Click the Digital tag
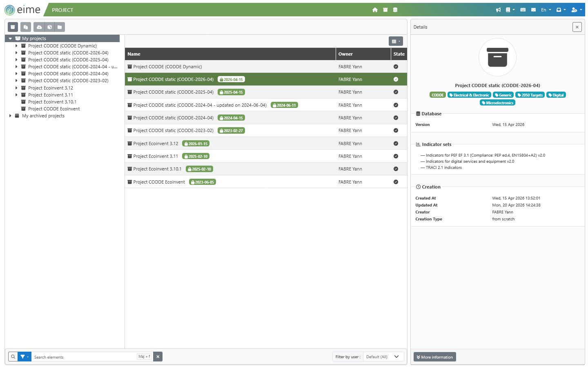 (x=556, y=95)
